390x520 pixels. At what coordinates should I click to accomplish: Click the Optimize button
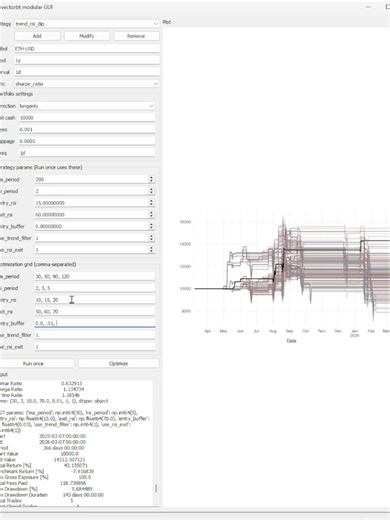point(118,363)
